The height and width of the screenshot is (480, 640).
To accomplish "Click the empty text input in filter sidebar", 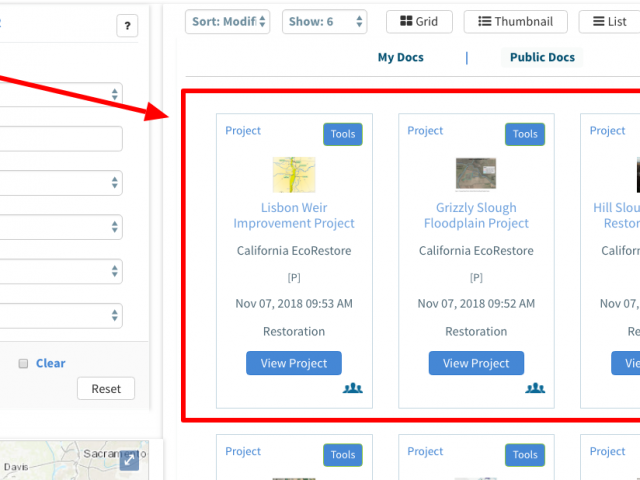I will (x=60, y=139).
